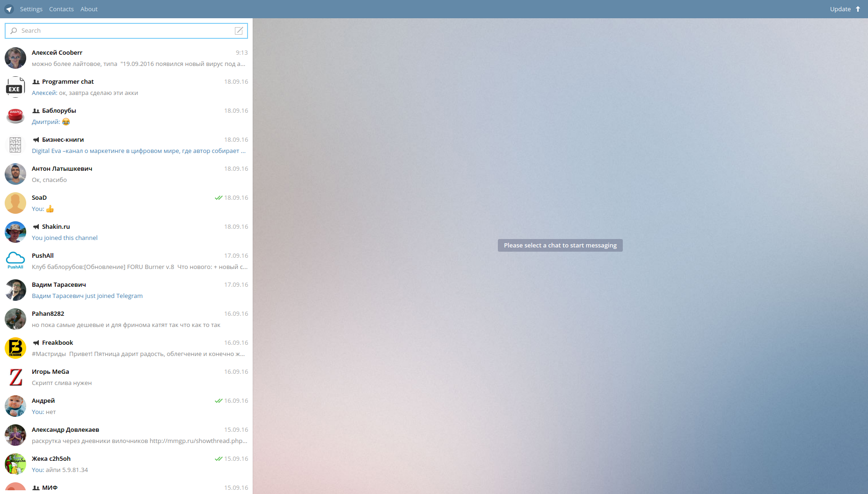
Task: Click the maze avatar of Бизнес-книги
Action: pos(15,145)
